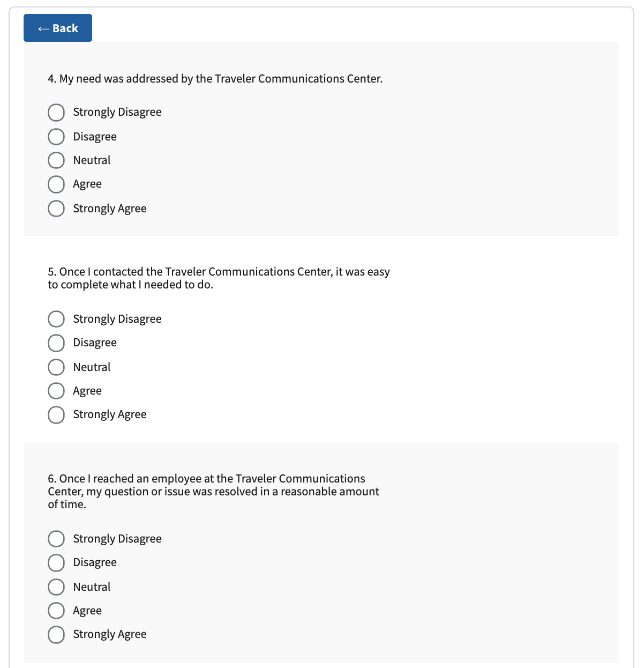Pick Strongly Agree for question 4
Screen dimensions: 644x668
tap(56, 209)
